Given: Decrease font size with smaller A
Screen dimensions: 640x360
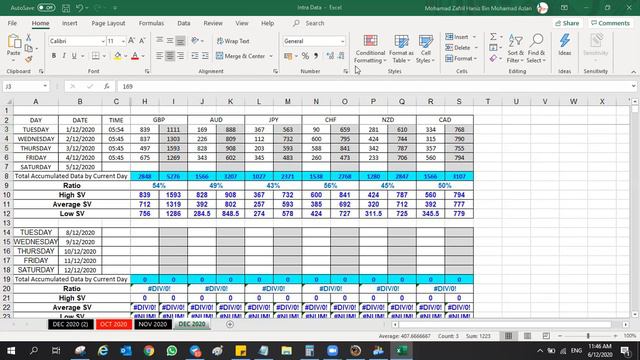Looking at the screenshot, I should (142, 41).
